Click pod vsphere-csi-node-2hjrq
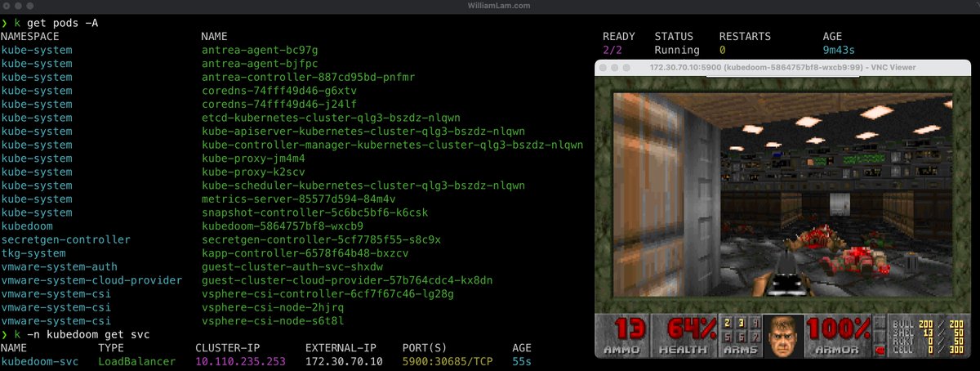Image resolution: width=980 pixels, height=371 pixels. (x=272, y=307)
